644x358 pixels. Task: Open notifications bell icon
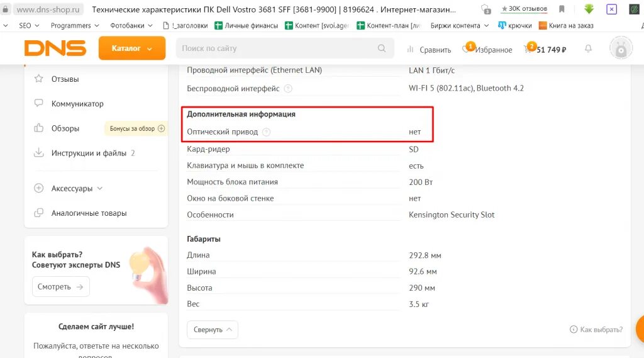click(588, 48)
